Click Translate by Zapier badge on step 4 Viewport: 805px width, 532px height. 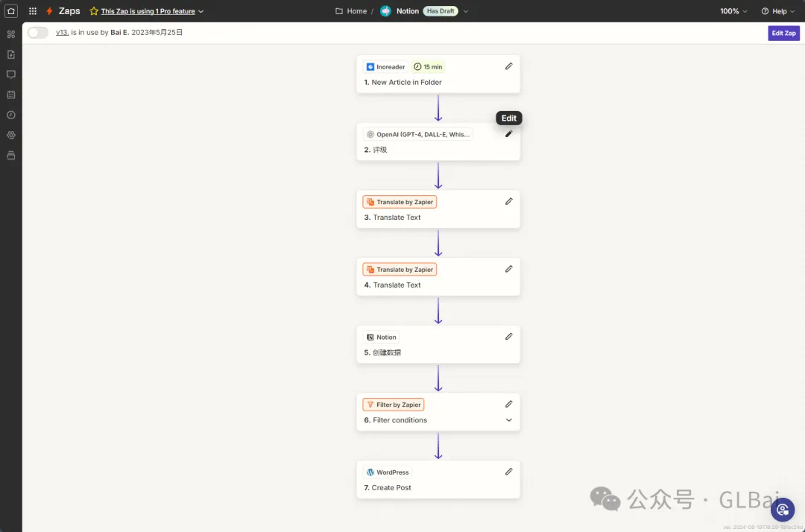click(x=400, y=269)
